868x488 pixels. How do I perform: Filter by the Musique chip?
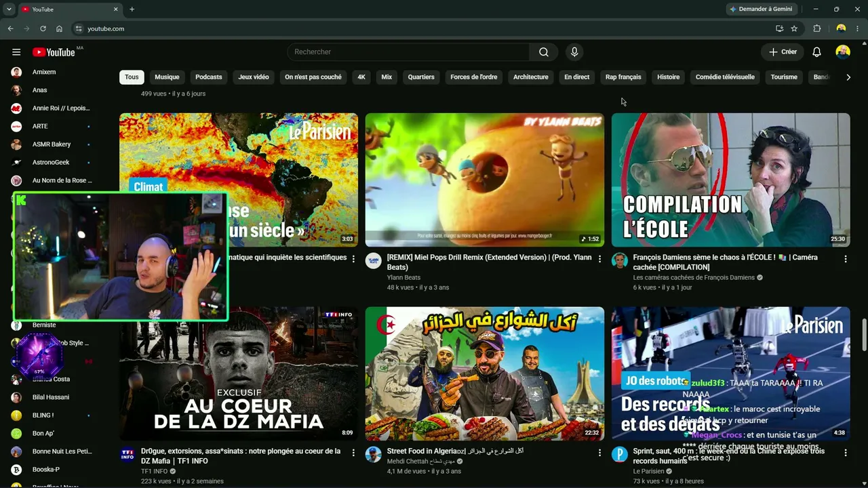167,77
